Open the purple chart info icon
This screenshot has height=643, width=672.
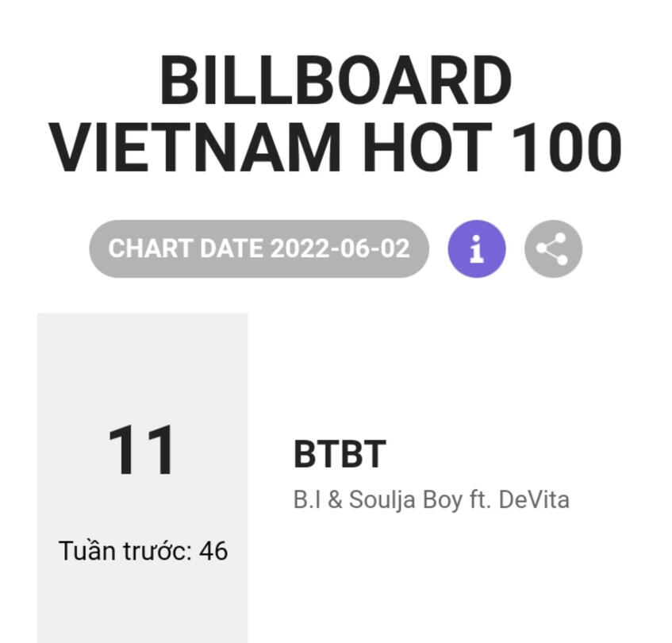click(x=476, y=249)
